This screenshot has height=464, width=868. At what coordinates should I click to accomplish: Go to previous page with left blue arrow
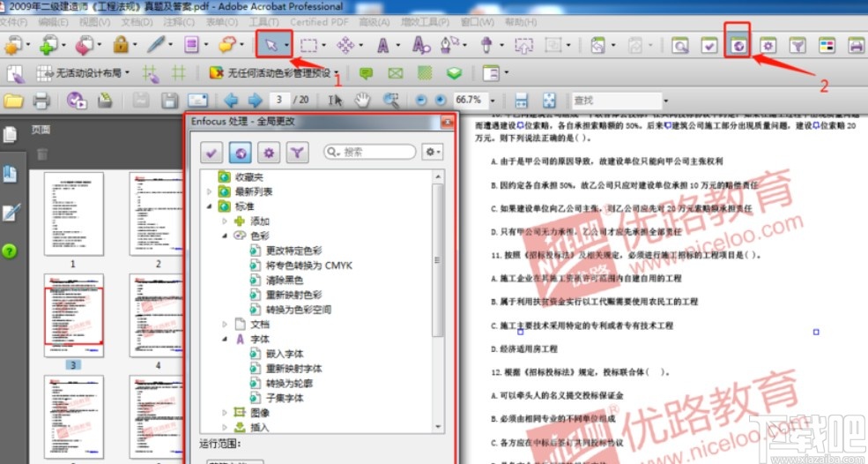231,101
